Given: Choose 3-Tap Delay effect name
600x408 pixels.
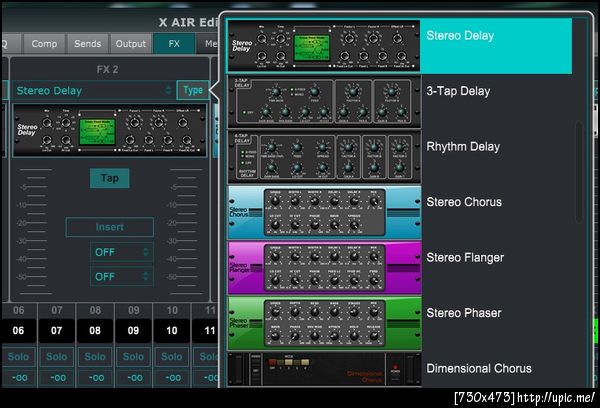Looking at the screenshot, I should tap(458, 91).
